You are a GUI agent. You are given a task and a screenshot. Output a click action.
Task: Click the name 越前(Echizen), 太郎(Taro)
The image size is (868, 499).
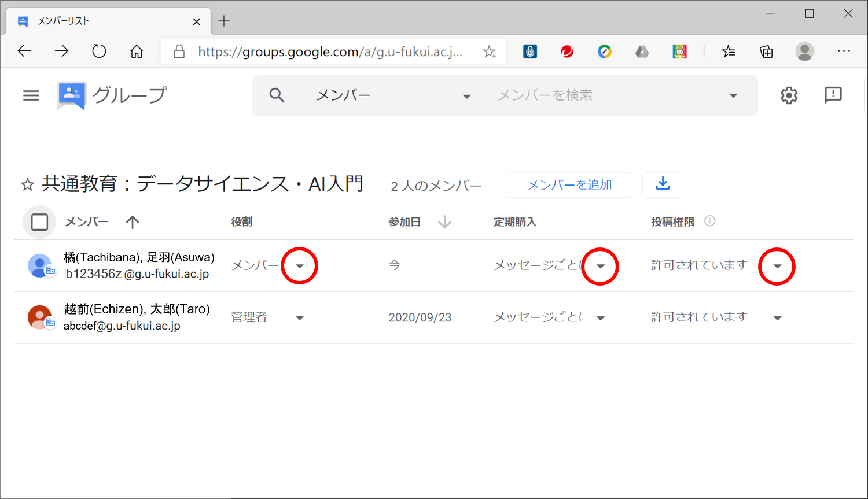point(137,309)
